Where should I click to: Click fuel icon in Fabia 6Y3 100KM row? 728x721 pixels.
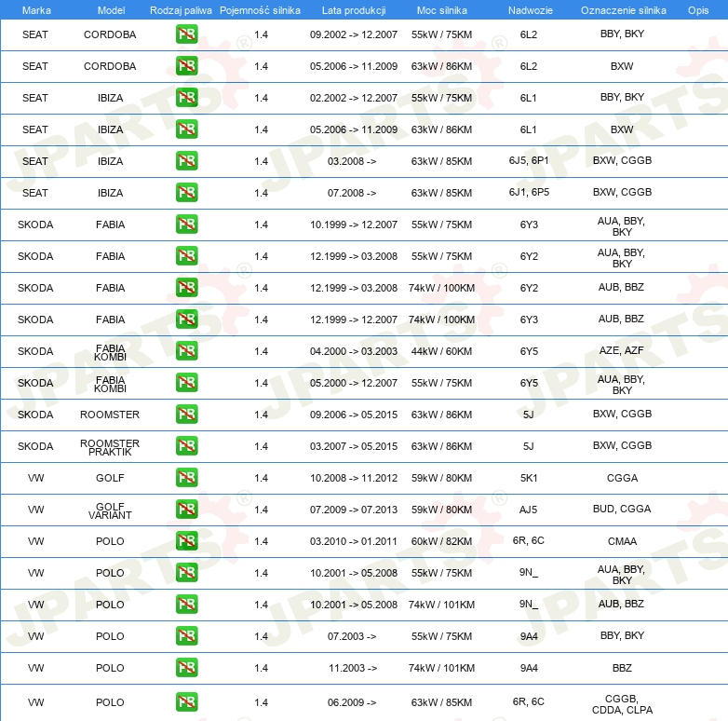tap(186, 319)
